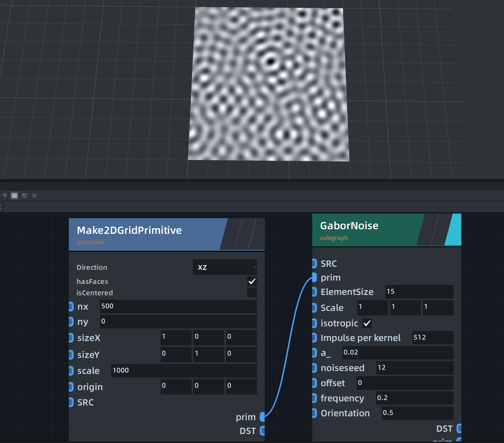504x443 pixels.
Task: Click the DST output socket on GaborNoise
Action: point(459,428)
